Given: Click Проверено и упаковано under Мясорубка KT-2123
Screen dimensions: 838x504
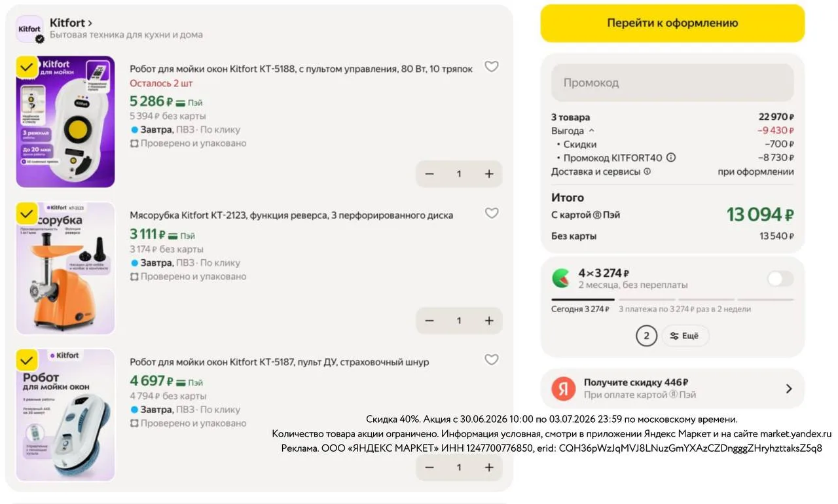Looking at the screenshot, I should click(188, 277).
